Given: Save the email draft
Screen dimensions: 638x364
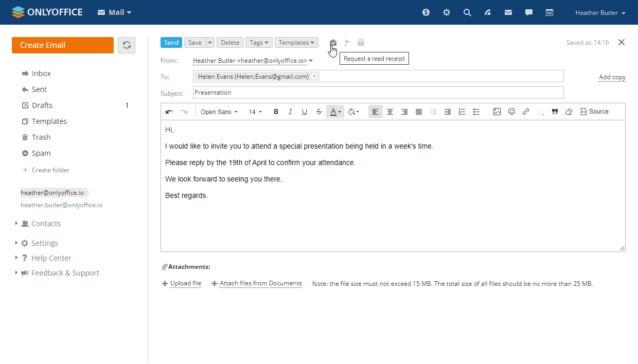Looking at the screenshot, I should [195, 43].
